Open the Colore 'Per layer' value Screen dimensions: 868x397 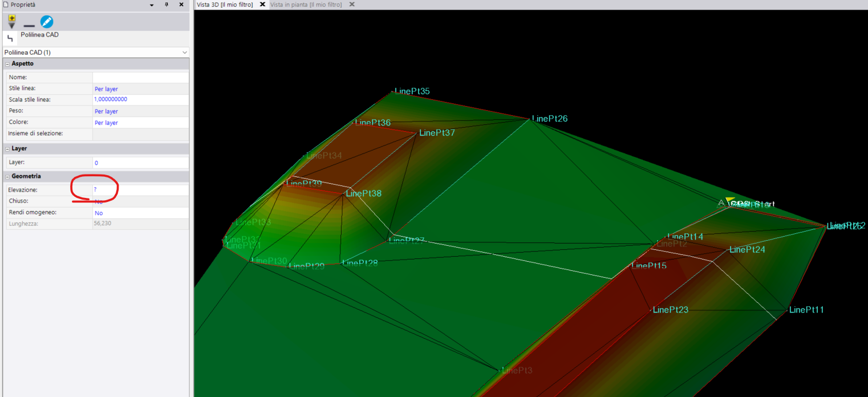tap(140, 122)
